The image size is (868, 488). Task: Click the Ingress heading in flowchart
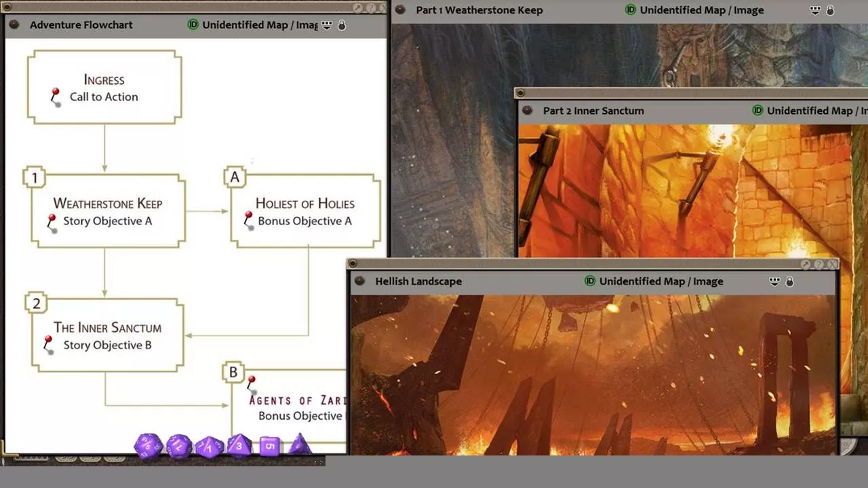pos(104,80)
